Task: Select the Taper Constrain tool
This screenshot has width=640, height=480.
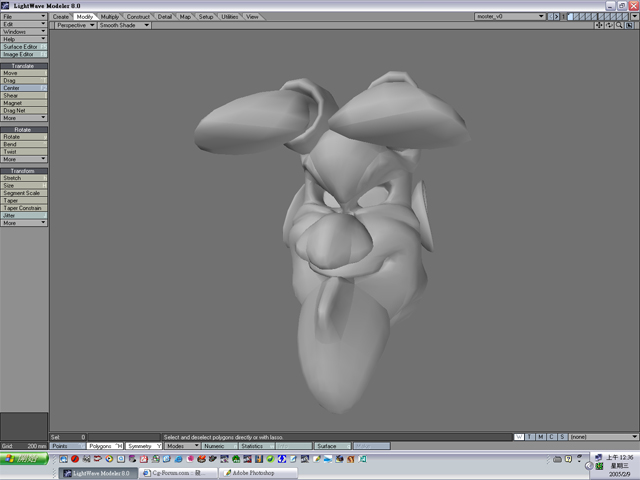Action: coord(24,208)
